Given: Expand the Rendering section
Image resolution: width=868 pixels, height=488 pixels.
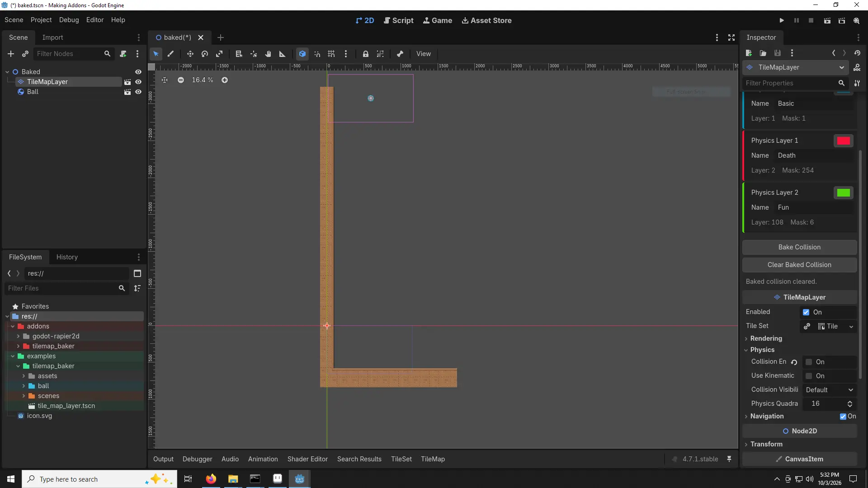Looking at the screenshot, I should coord(766,338).
